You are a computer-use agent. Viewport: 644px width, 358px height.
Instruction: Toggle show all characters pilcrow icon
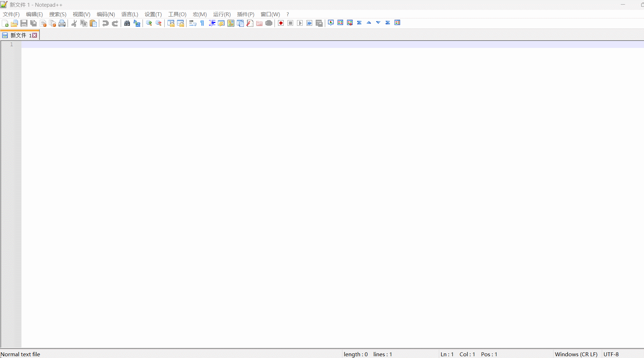(202, 23)
